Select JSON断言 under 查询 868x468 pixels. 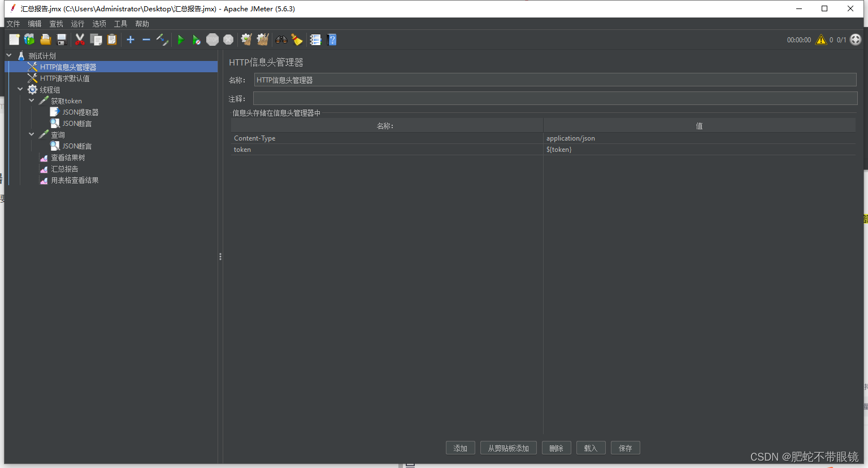[77, 146]
